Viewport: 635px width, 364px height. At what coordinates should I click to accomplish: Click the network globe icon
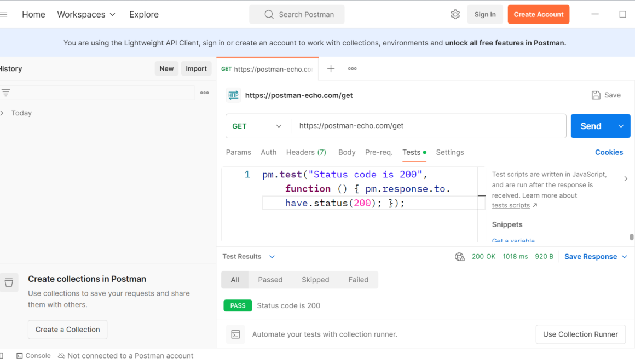coord(460,257)
